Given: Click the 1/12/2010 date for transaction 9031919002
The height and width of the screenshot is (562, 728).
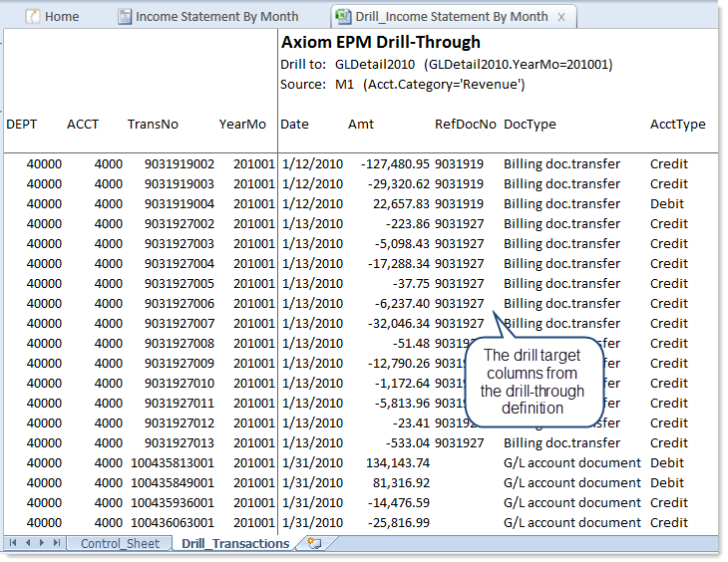Looking at the screenshot, I should point(312,164).
